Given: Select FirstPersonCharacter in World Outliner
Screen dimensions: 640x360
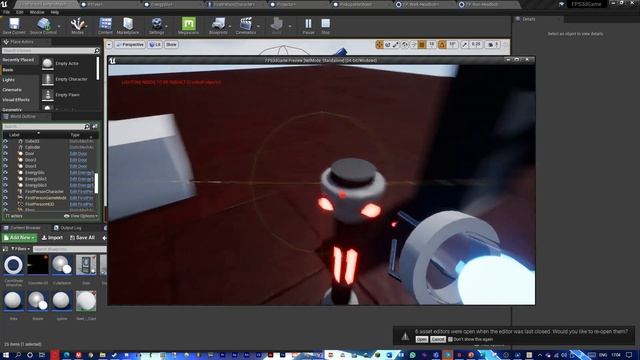Looking at the screenshot, I should (44, 191).
